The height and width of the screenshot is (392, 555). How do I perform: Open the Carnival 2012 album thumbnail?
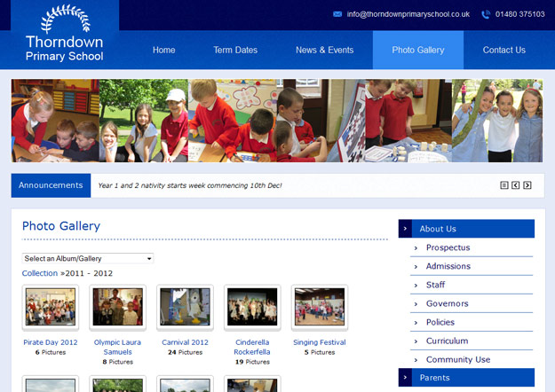185,307
